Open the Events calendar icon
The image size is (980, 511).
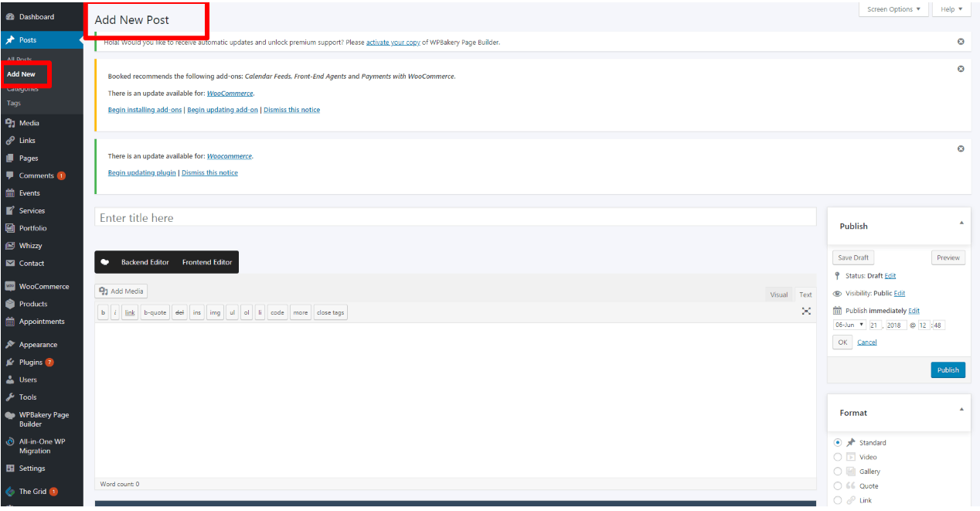click(x=10, y=193)
